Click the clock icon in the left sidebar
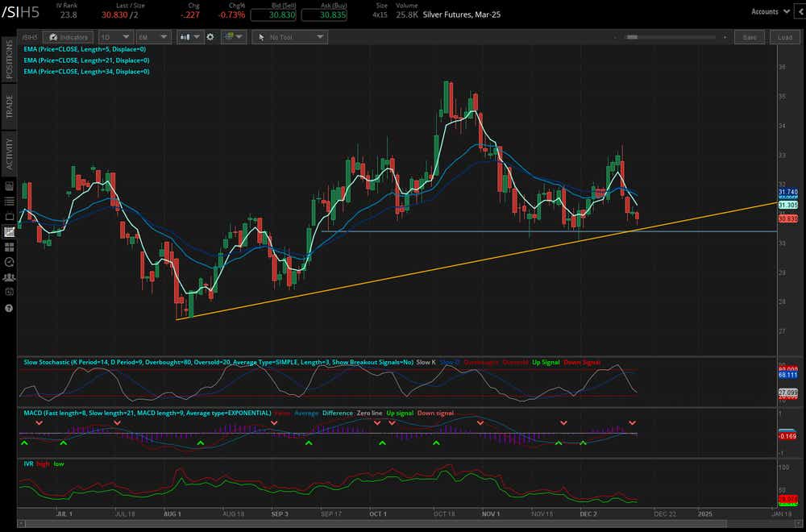 [9, 261]
